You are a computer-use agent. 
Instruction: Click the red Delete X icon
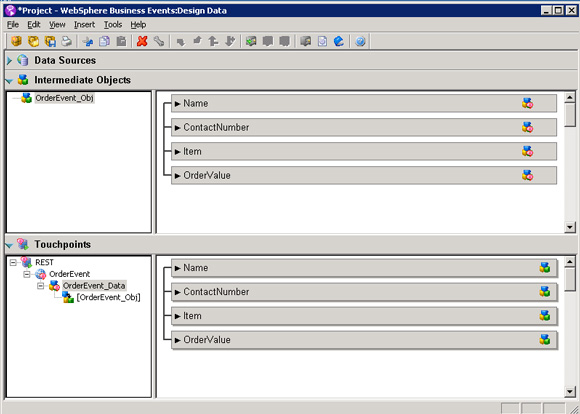pyautogui.click(x=142, y=41)
